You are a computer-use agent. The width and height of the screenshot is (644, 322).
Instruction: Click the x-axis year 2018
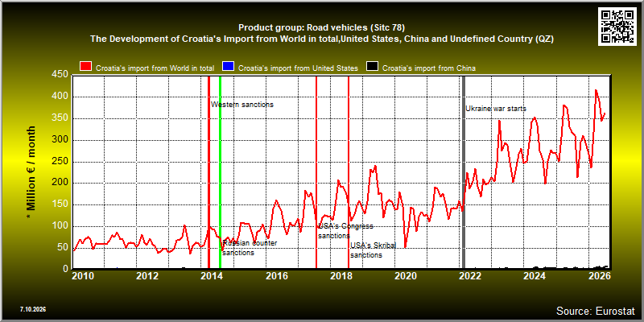(341, 275)
